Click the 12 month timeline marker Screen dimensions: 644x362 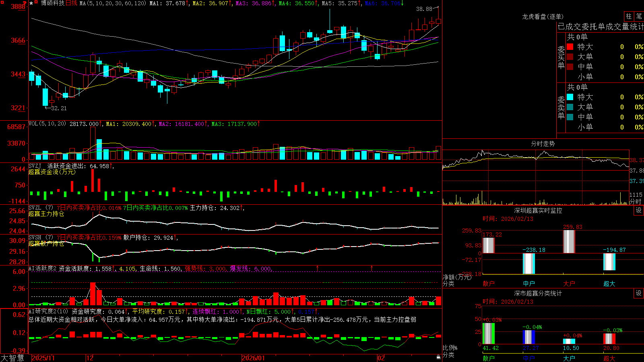90,358
